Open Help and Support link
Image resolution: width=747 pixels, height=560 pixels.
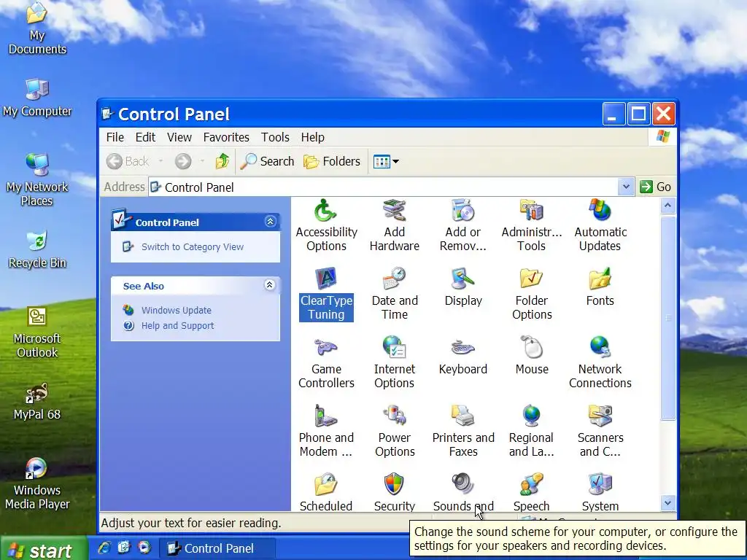(x=177, y=326)
